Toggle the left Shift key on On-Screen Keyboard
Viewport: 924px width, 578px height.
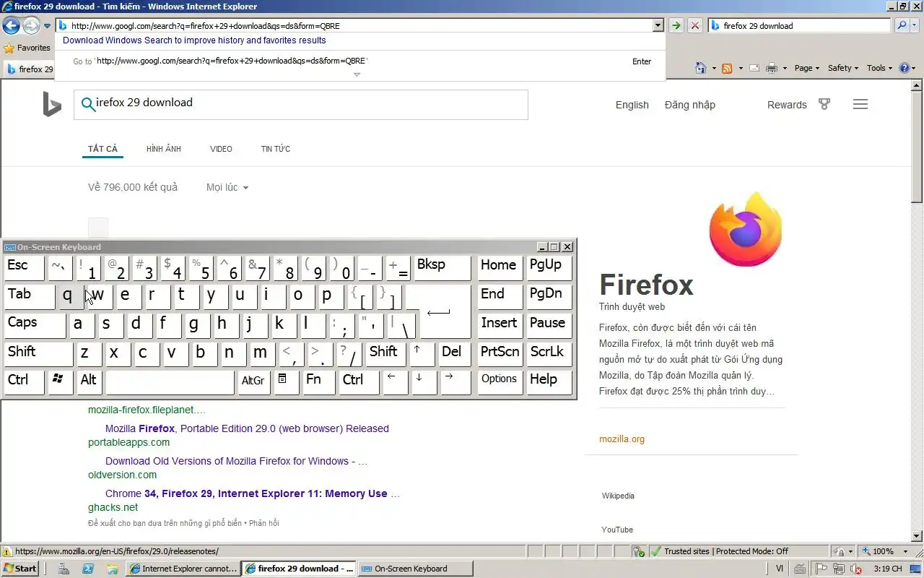(38, 354)
